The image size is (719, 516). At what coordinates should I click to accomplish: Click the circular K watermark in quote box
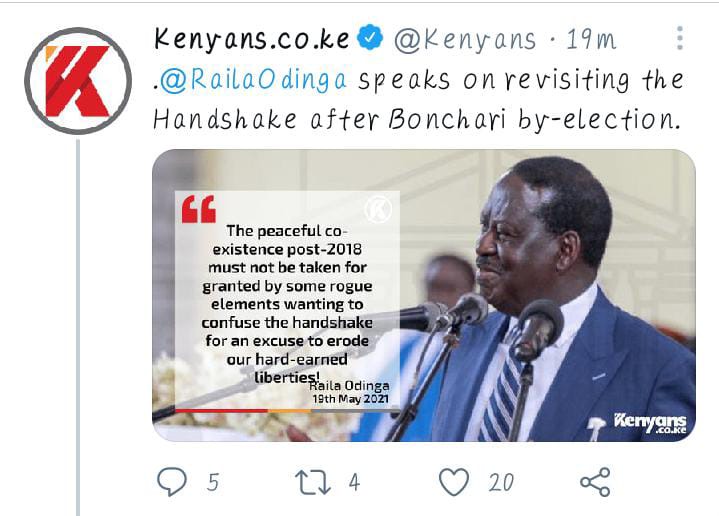click(x=378, y=209)
